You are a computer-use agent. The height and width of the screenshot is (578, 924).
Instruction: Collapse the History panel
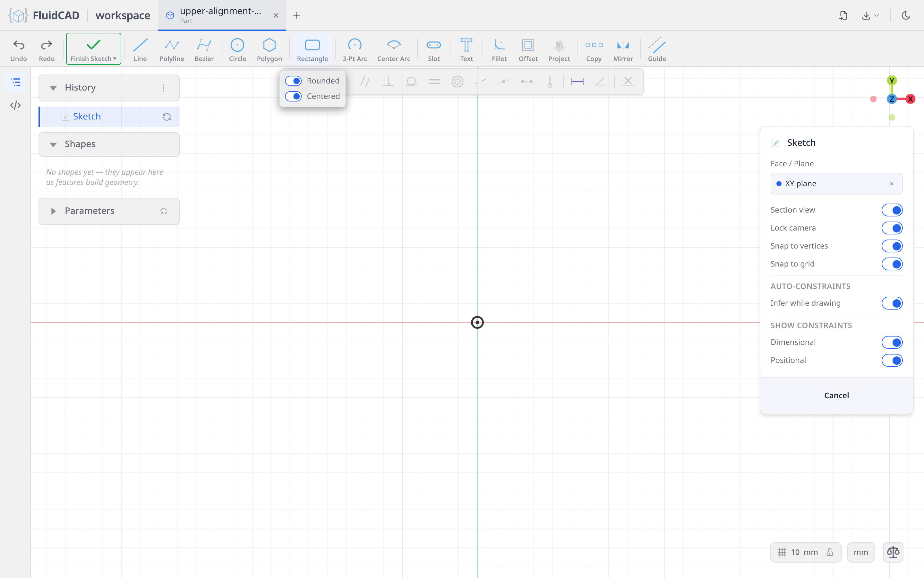(x=53, y=88)
